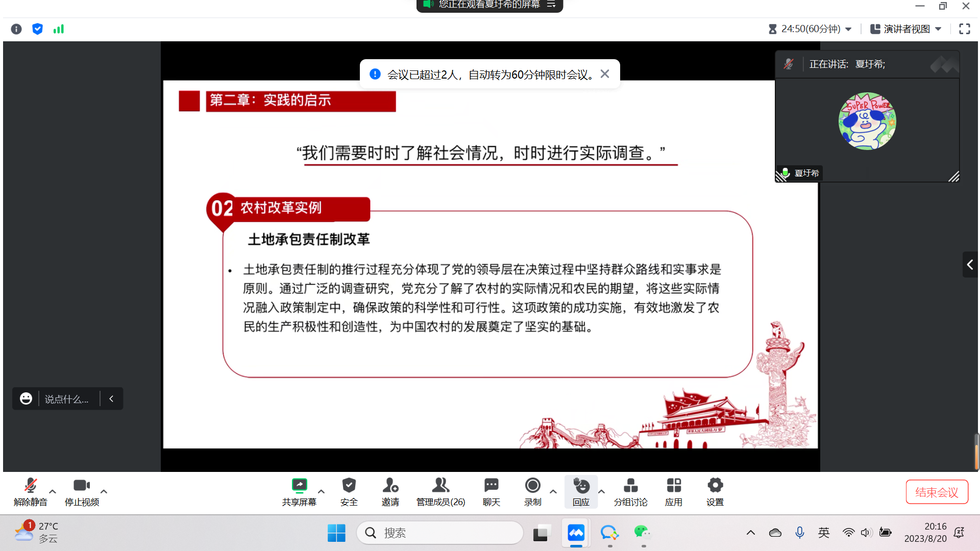The image size is (980, 551).
Task: Stop your video
Action: tap(81, 491)
